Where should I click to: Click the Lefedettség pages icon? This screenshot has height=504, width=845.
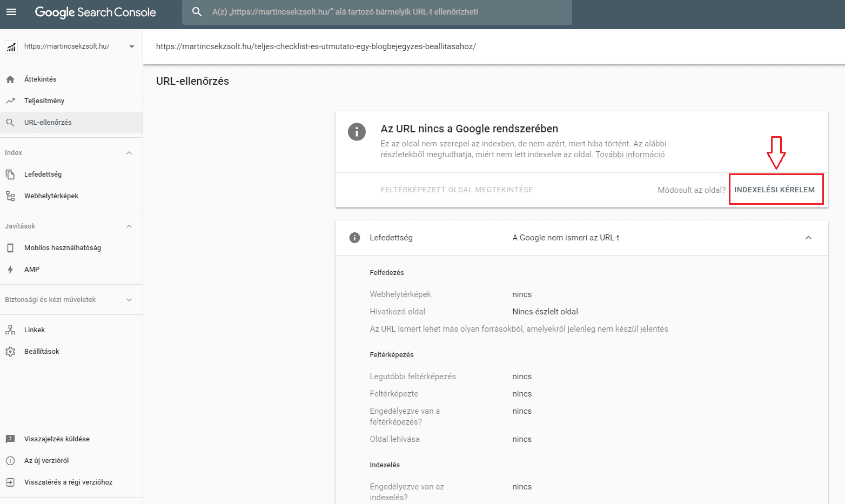[x=10, y=174]
